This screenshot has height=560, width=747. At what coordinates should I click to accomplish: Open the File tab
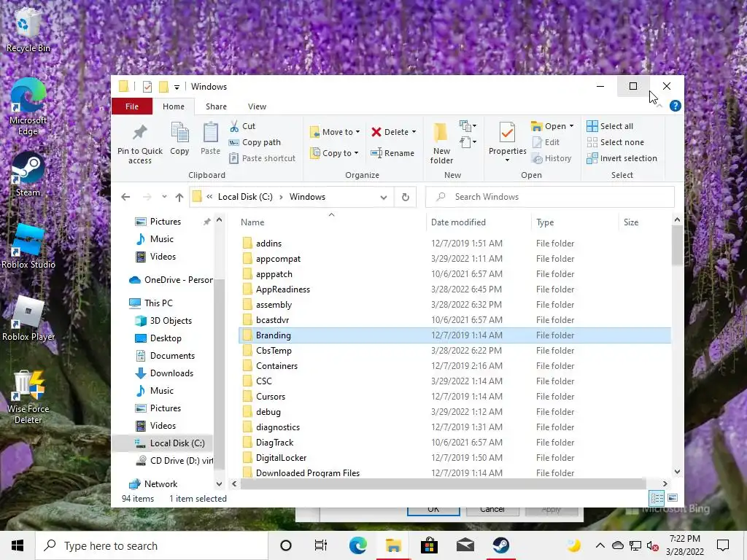132,106
